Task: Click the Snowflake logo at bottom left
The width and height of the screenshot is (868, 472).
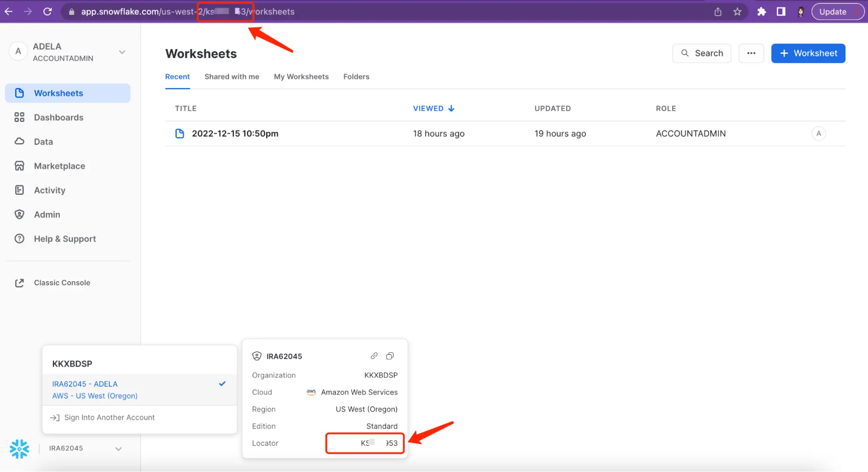Action: tap(20, 449)
